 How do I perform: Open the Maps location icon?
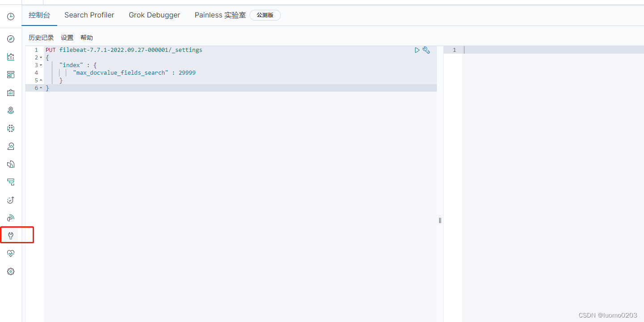tap(10, 110)
